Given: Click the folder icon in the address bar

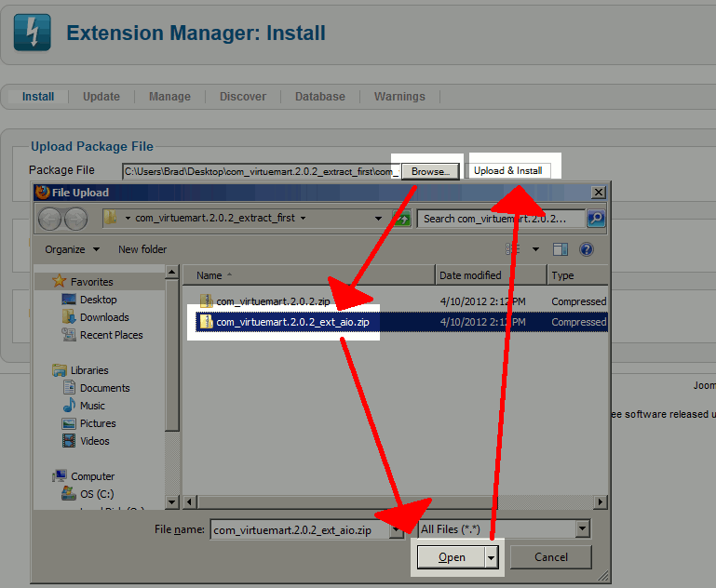Looking at the screenshot, I should coord(111,218).
